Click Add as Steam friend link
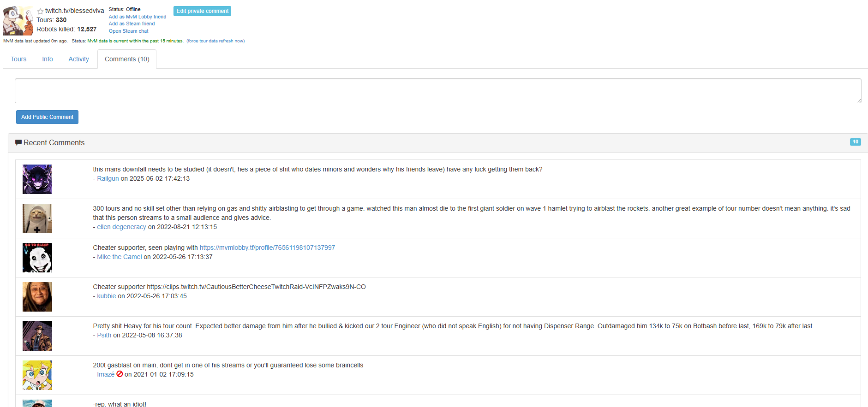This screenshot has width=868, height=407. [132, 24]
